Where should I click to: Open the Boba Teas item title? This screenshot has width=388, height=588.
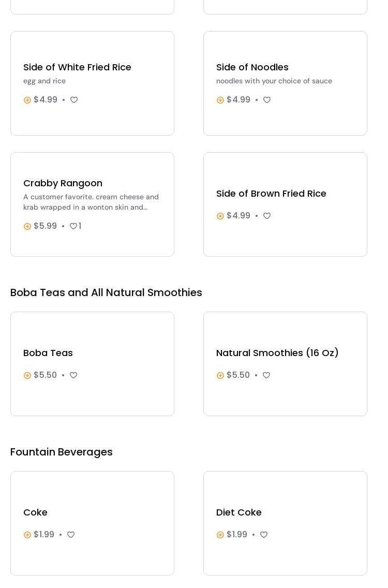[x=48, y=353]
